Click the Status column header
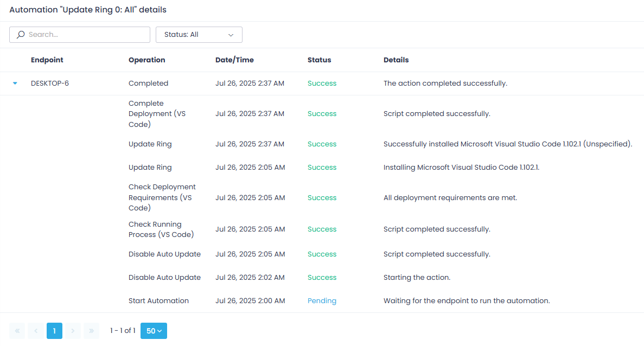This screenshot has height=346, width=644. (319, 60)
